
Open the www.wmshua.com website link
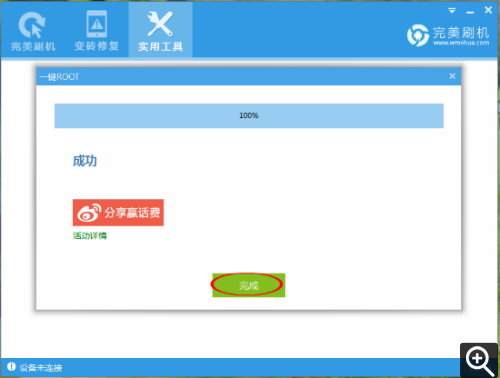point(461,43)
